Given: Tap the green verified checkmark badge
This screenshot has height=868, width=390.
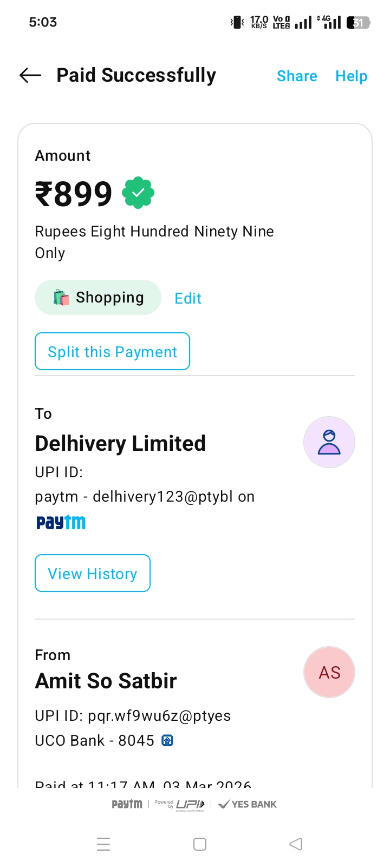Looking at the screenshot, I should click(x=138, y=193).
